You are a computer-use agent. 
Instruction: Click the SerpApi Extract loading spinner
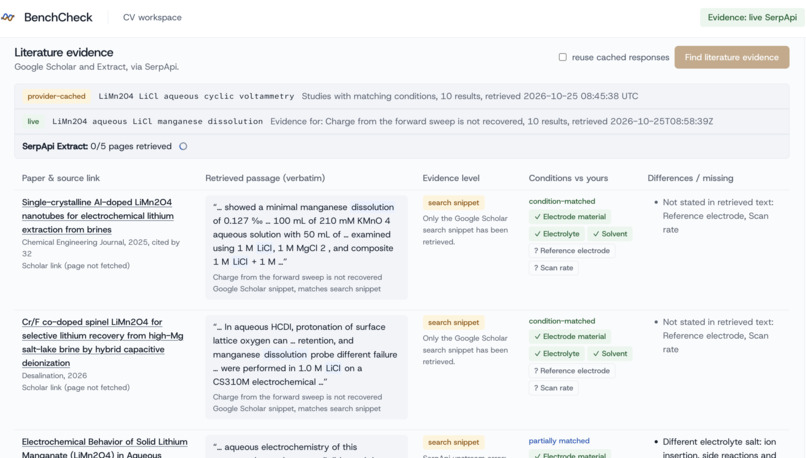click(183, 146)
